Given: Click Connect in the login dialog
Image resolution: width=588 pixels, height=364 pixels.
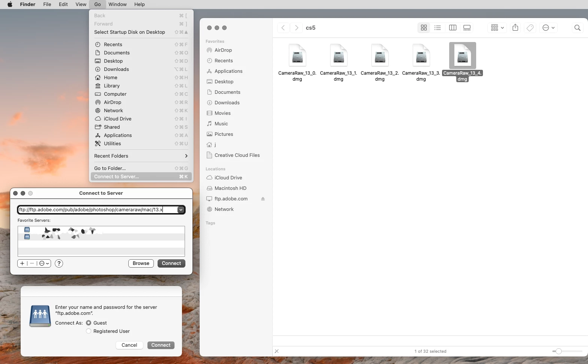Looking at the screenshot, I should 161,345.
